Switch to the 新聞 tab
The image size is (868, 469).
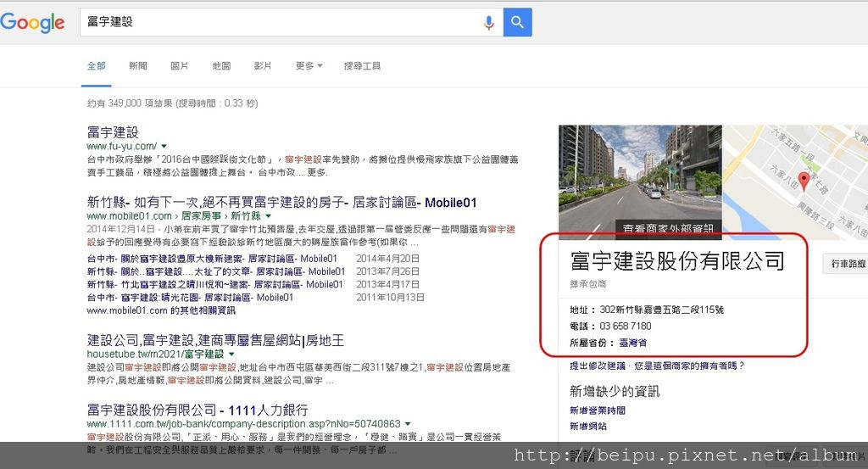(138, 66)
